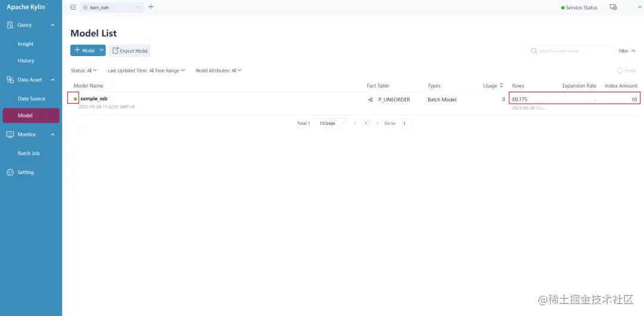
Task: Open the admin settings icon in the top bar
Action: (x=614, y=7)
